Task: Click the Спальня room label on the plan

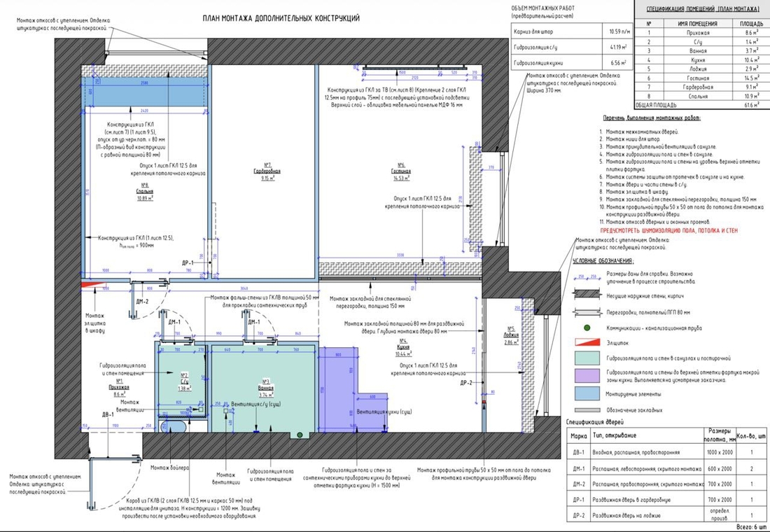Action: pyautogui.click(x=146, y=194)
